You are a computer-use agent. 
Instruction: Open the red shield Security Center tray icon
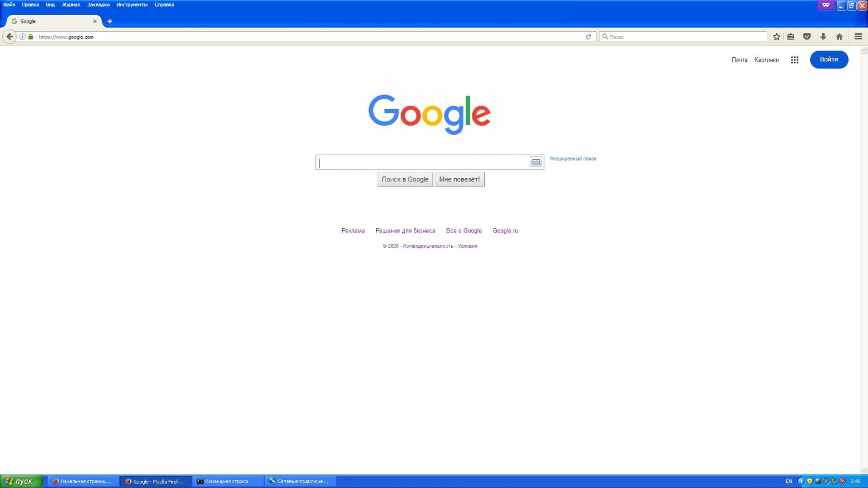(842, 481)
